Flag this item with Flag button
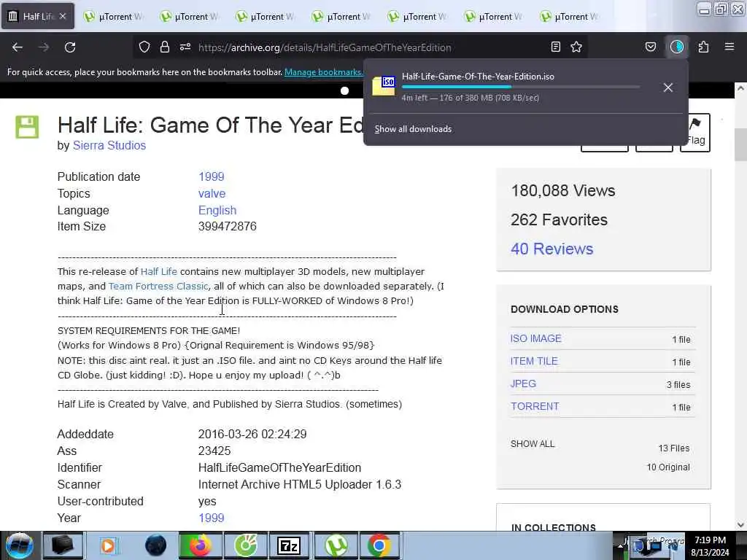 (x=695, y=133)
